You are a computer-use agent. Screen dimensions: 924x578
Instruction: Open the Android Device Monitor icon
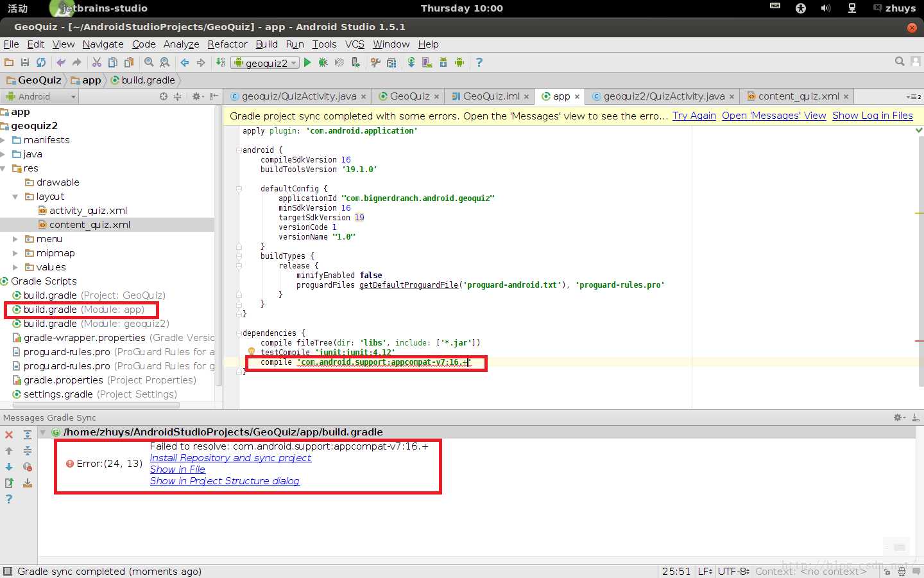click(x=459, y=62)
